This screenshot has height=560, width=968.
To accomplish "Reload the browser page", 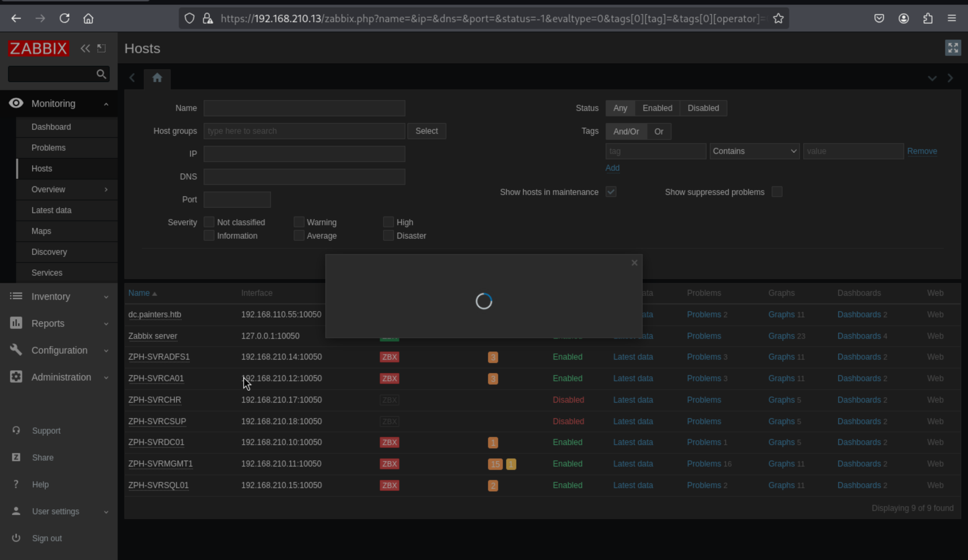I will tap(64, 18).
